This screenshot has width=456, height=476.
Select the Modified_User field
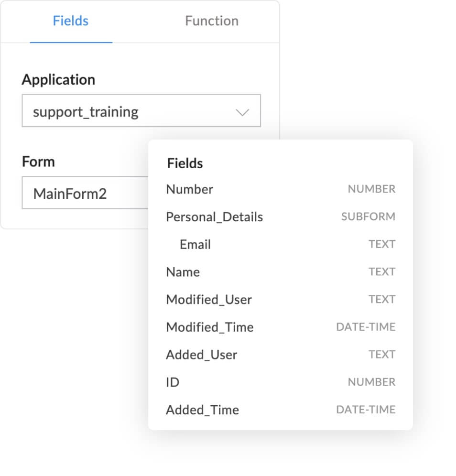coord(209,300)
